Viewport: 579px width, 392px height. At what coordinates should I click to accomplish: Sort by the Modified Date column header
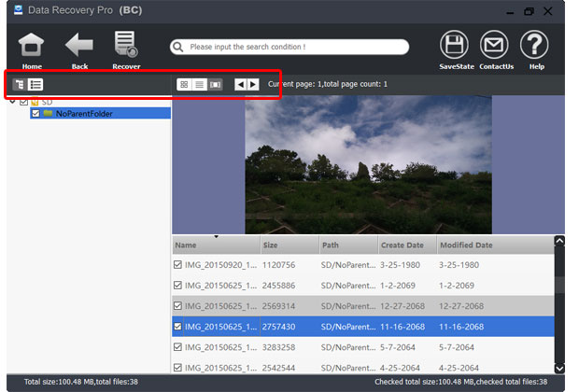pos(496,245)
